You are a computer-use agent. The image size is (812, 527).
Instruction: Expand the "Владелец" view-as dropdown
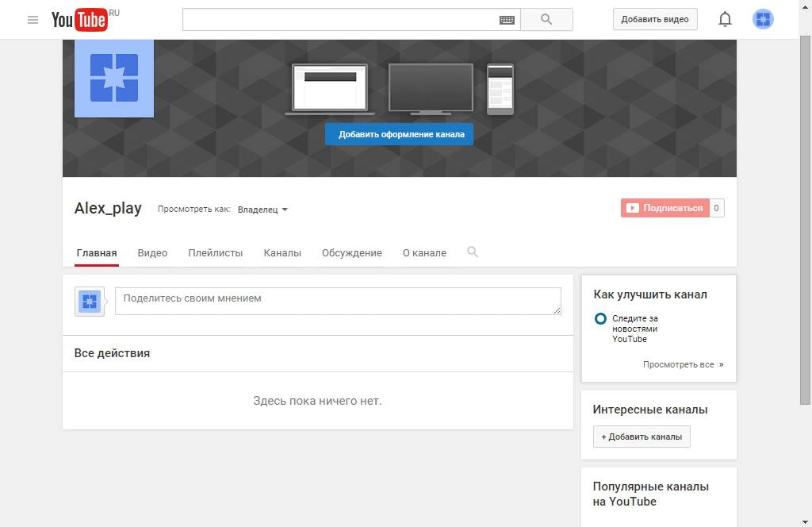(262, 210)
